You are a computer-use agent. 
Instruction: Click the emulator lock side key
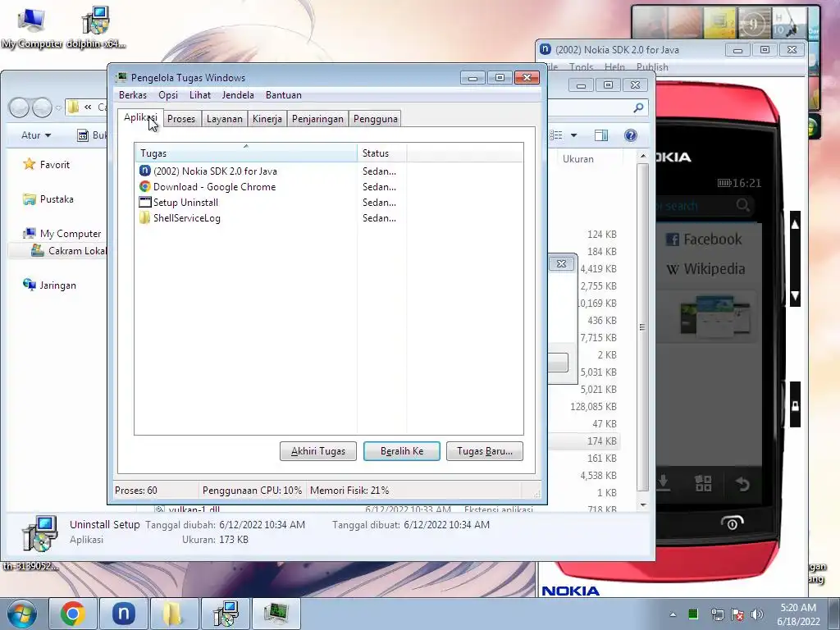tap(795, 404)
